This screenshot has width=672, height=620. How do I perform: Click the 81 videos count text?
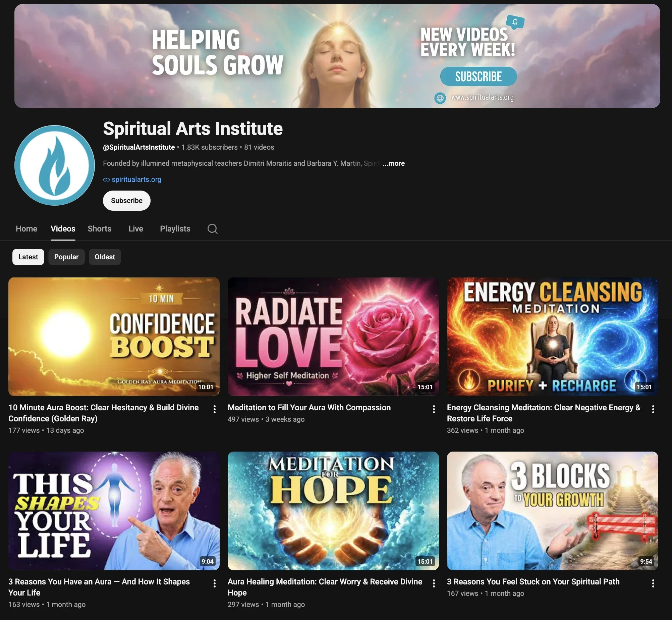pyautogui.click(x=259, y=147)
